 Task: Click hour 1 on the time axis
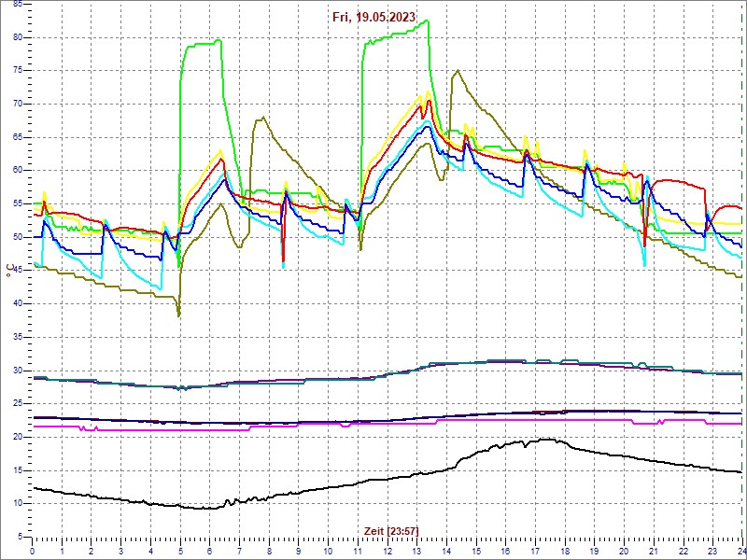click(62, 549)
